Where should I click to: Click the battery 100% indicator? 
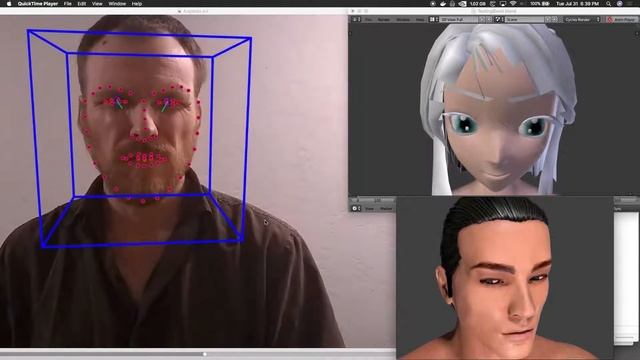540,4
